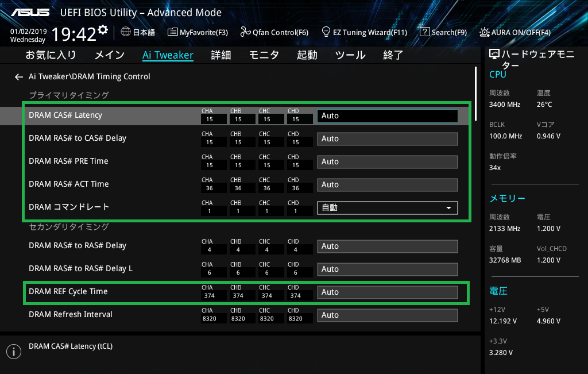
Task: Select DRAM RAS# ACT Time label
Action: pos(69,184)
